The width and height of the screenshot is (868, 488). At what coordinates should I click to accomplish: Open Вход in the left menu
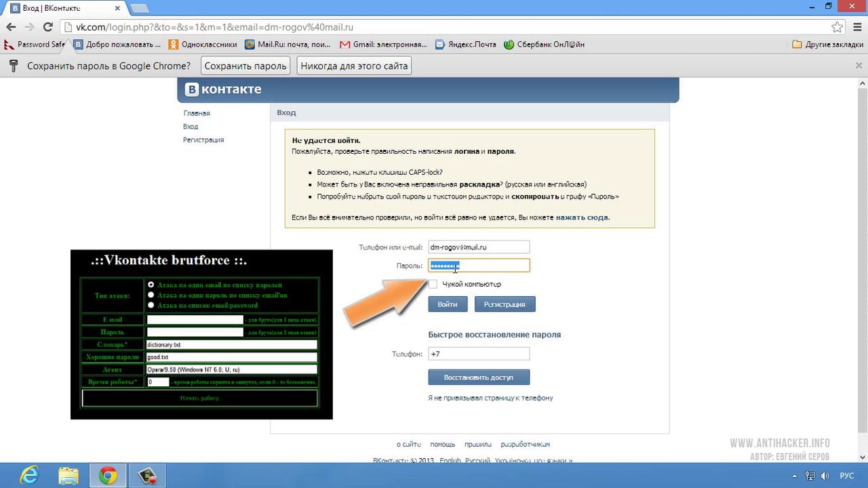(191, 127)
